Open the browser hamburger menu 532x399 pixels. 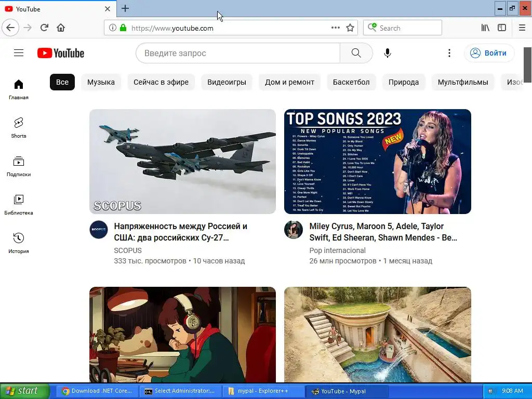[522, 28]
